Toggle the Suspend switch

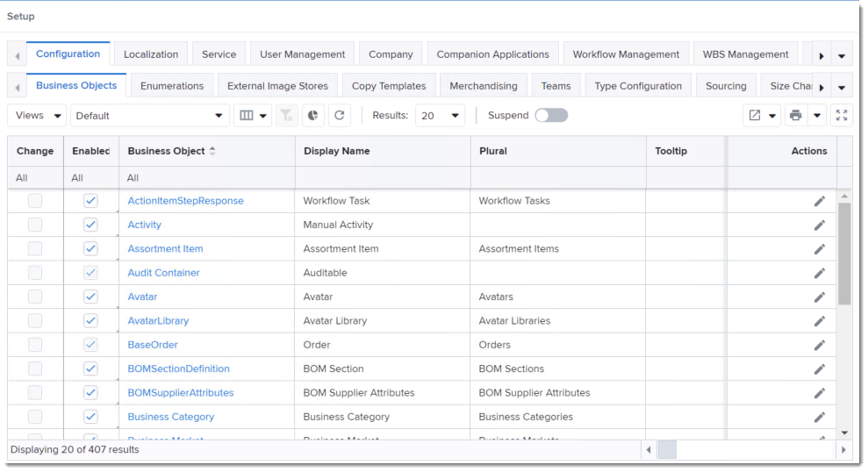(x=551, y=116)
